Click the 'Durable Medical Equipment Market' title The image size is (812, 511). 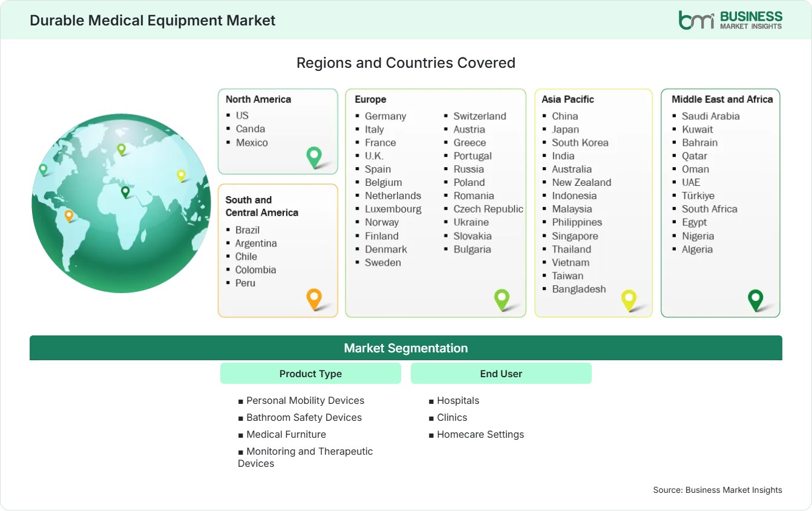152,21
